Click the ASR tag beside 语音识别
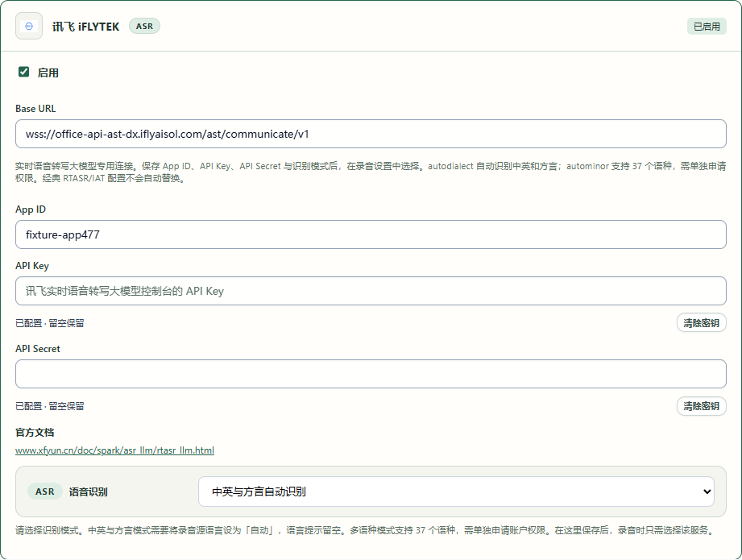Screen dimensions: 742x560 click(x=45, y=492)
